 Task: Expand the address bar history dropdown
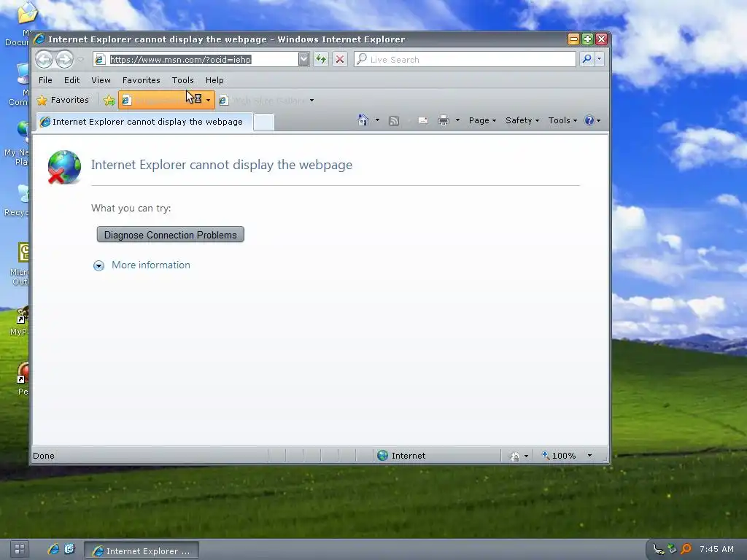pos(303,59)
